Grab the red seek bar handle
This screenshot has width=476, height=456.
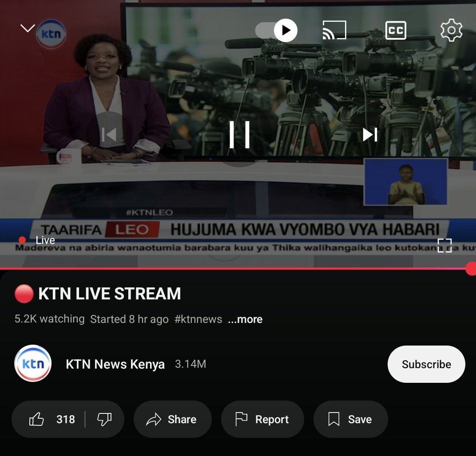coord(472,267)
